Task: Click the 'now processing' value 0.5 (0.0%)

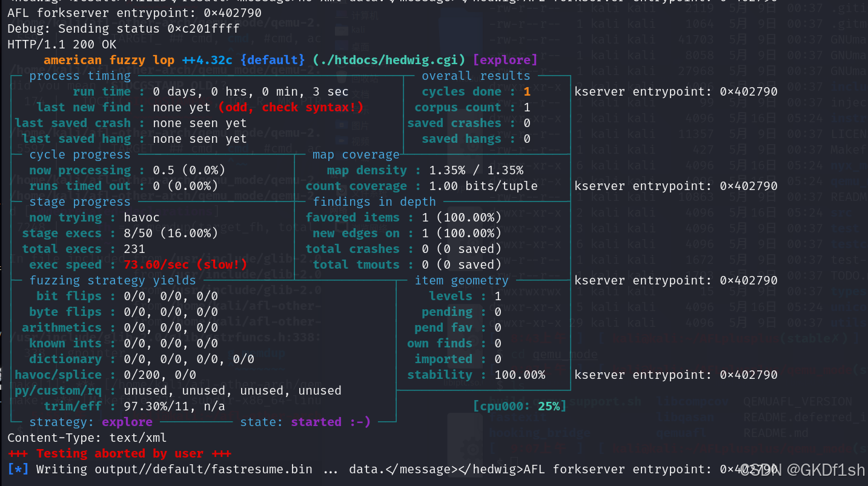Action: pyautogui.click(x=189, y=170)
